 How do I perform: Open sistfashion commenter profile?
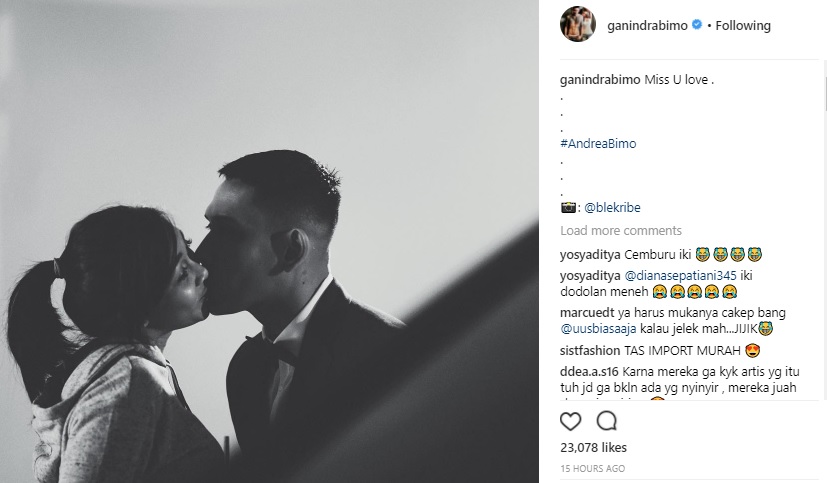click(x=590, y=351)
